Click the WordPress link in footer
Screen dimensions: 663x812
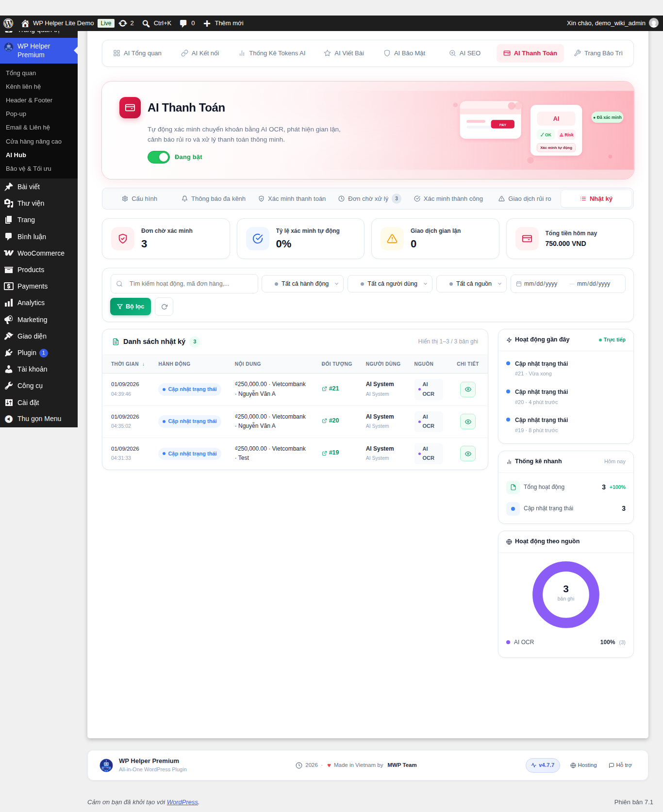[x=182, y=802]
